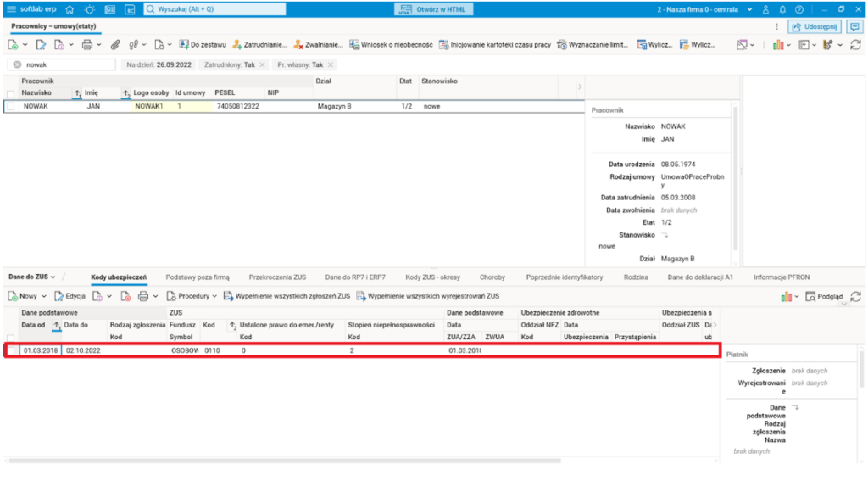Select the Rodzina tab
The width and height of the screenshot is (868, 481).
(x=636, y=277)
